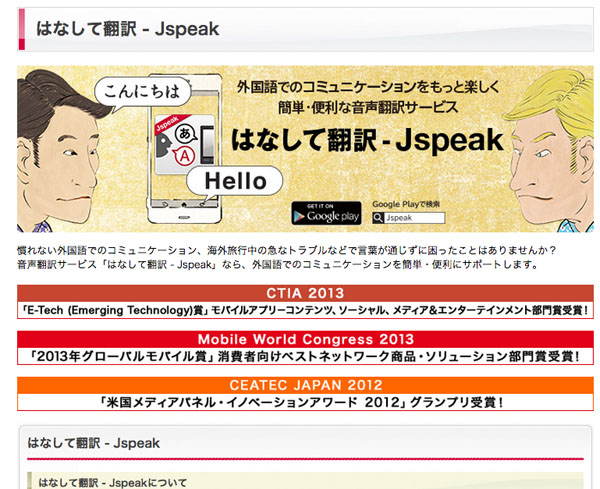Click the orange CEATEC JAPAN 2012 header
600x489 pixels.
pos(305,385)
